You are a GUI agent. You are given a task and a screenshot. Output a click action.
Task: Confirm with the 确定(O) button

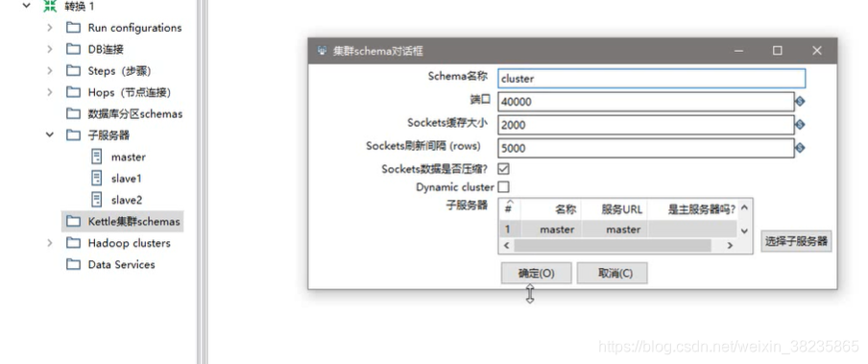coord(537,273)
